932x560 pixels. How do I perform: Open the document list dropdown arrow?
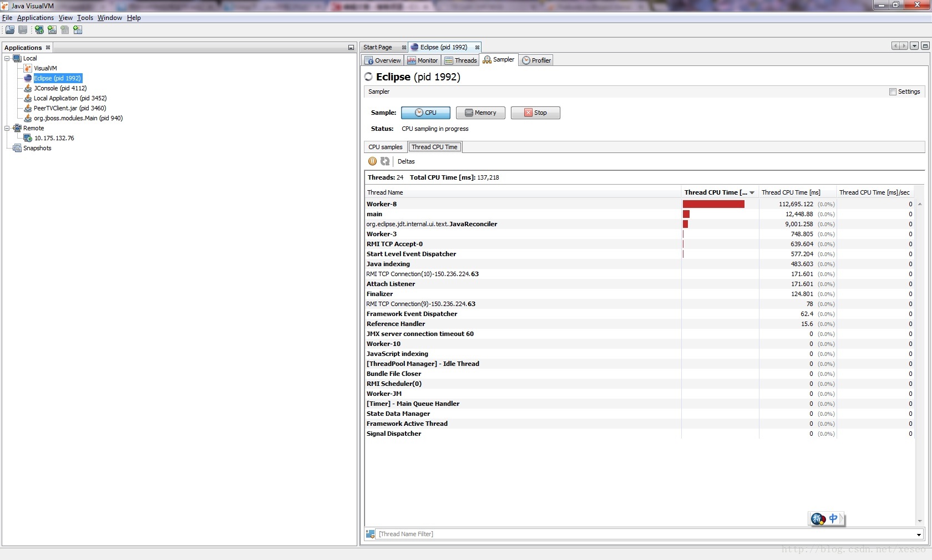(914, 46)
